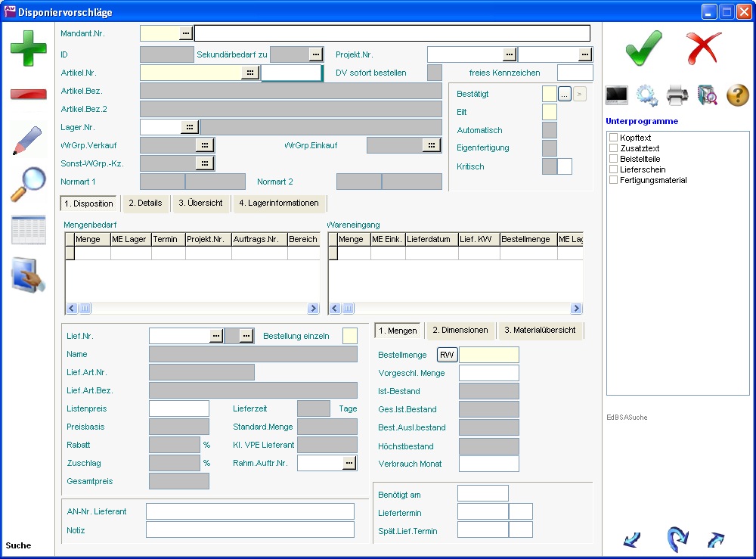Check the Fertigungsmaterial option

[614, 180]
